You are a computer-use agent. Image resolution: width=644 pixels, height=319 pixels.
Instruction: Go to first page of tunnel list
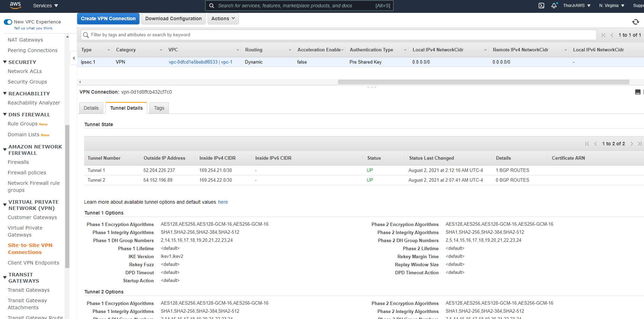(x=587, y=144)
